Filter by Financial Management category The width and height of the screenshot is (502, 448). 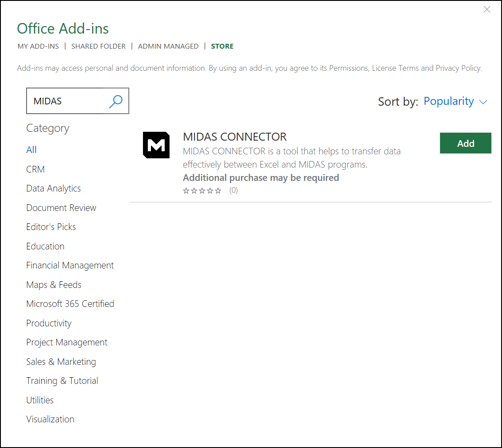70,265
